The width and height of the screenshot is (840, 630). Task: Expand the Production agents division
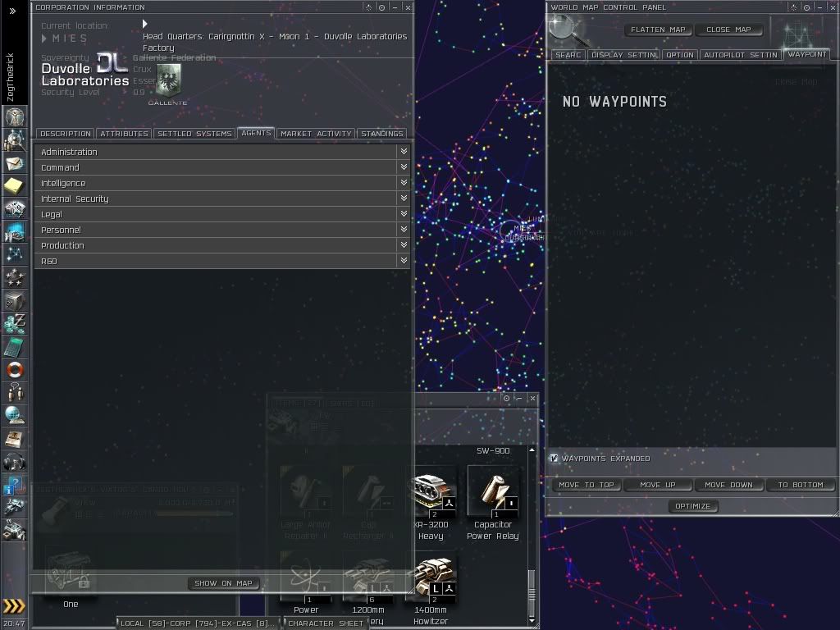tap(222, 244)
